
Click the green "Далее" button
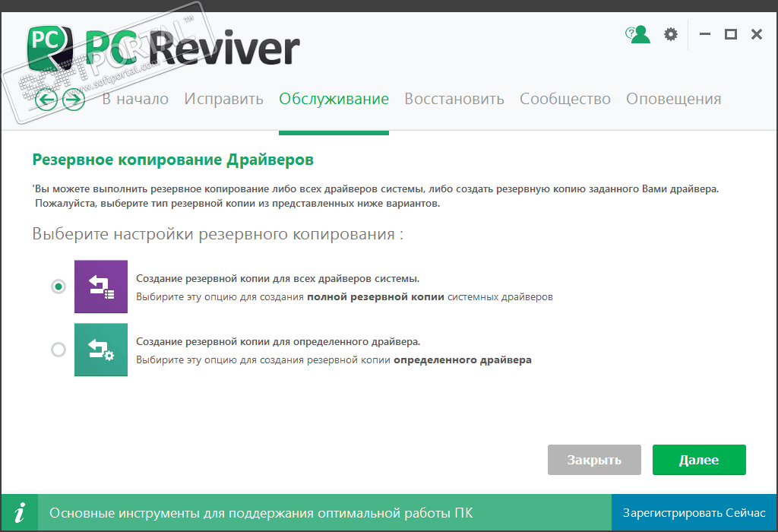[x=699, y=460]
